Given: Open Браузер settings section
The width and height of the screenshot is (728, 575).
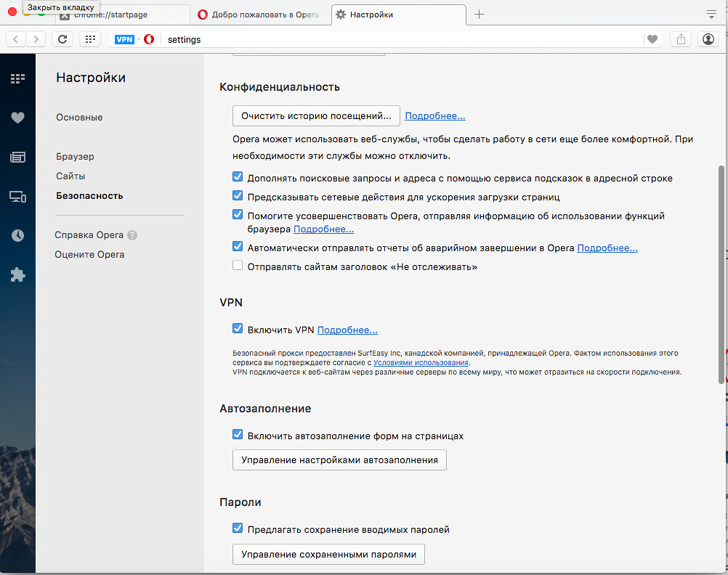Looking at the screenshot, I should pos(76,156).
